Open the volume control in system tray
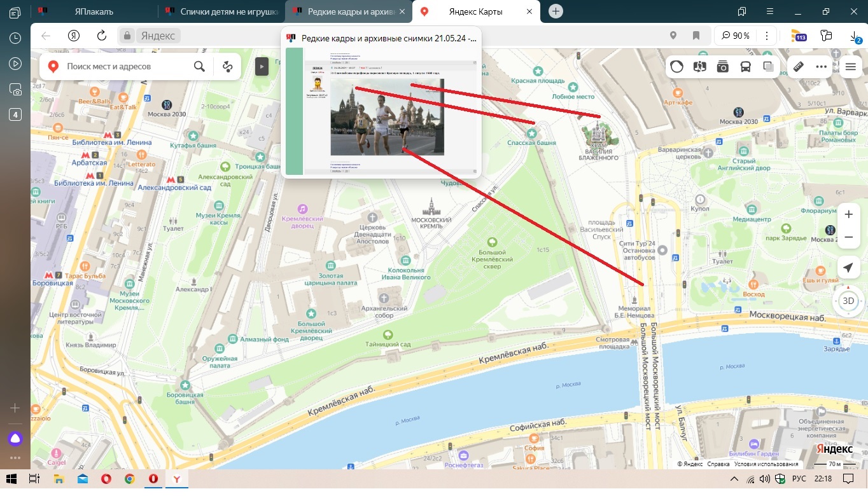This screenshot has width=868, height=496. click(766, 479)
